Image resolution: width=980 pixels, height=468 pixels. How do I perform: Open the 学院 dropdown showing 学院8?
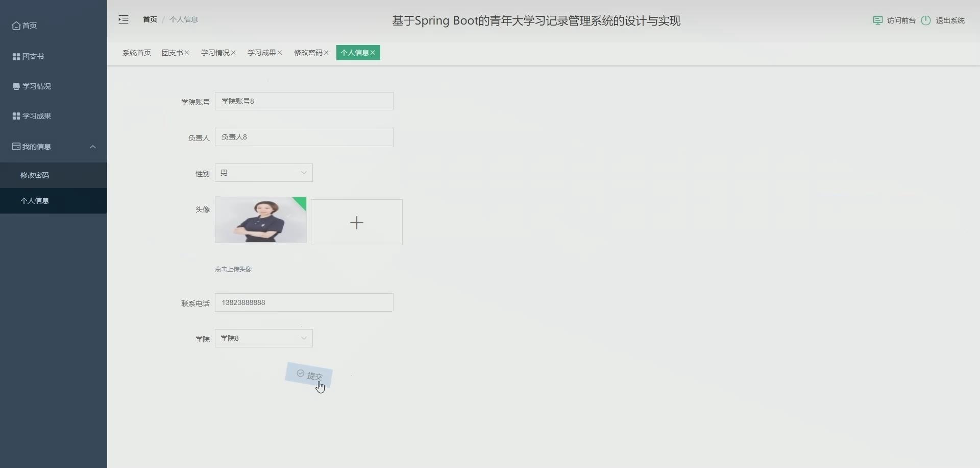tap(264, 338)
